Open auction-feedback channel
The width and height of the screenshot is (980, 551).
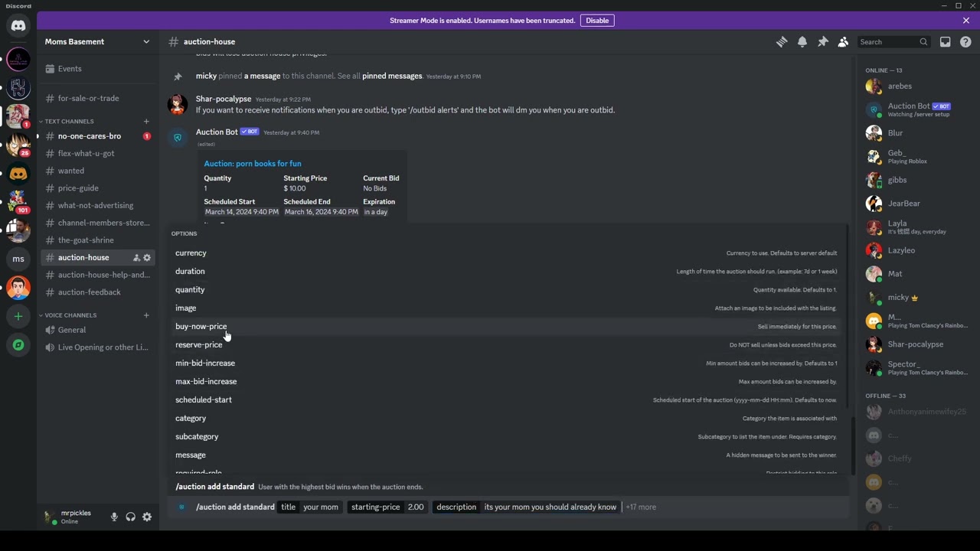click(x=97, y=292)
